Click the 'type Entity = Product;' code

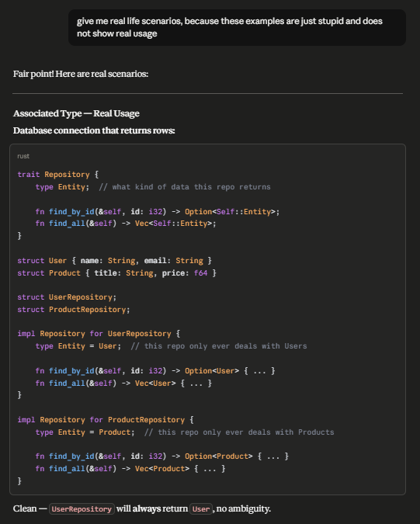(x=85, y=432)
